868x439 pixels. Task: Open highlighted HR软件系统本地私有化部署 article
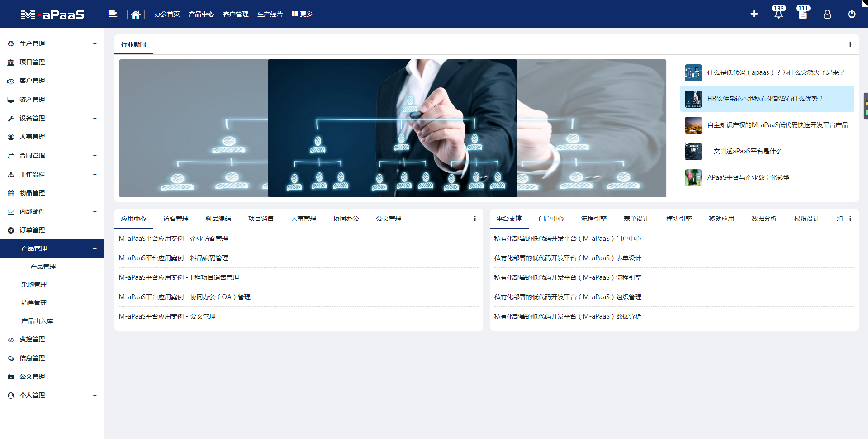(x=767, y=99)
